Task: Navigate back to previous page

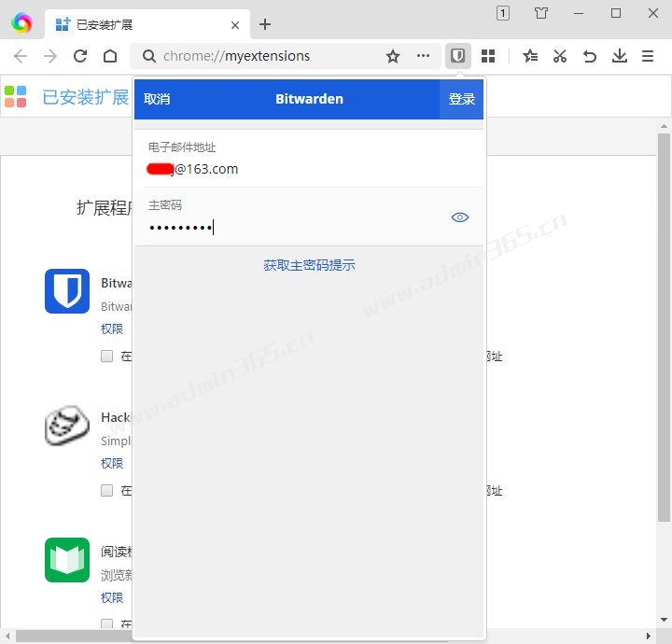Action: [x=21, y=56]
